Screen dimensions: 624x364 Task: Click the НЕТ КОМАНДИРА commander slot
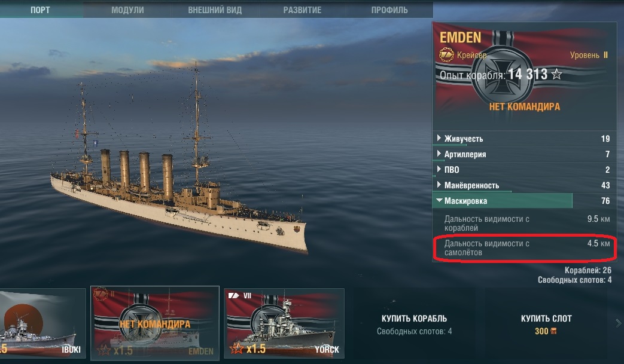coord(525,106)
